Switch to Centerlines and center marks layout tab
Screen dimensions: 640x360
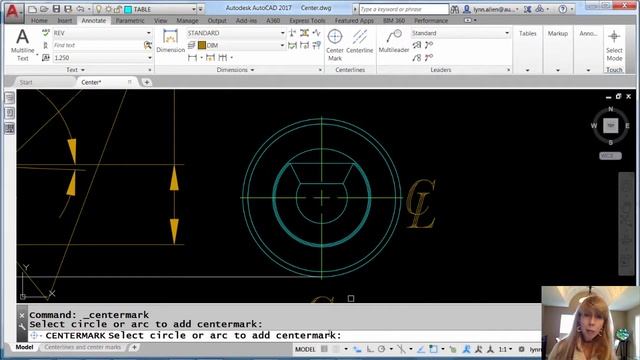click(x=82, y=347)
